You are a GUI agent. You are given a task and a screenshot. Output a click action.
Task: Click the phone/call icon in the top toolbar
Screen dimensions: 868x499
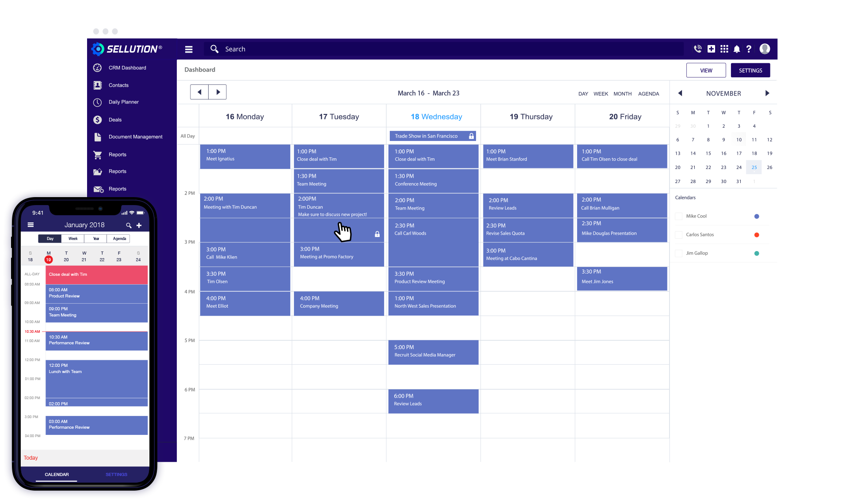click(697, 49)
